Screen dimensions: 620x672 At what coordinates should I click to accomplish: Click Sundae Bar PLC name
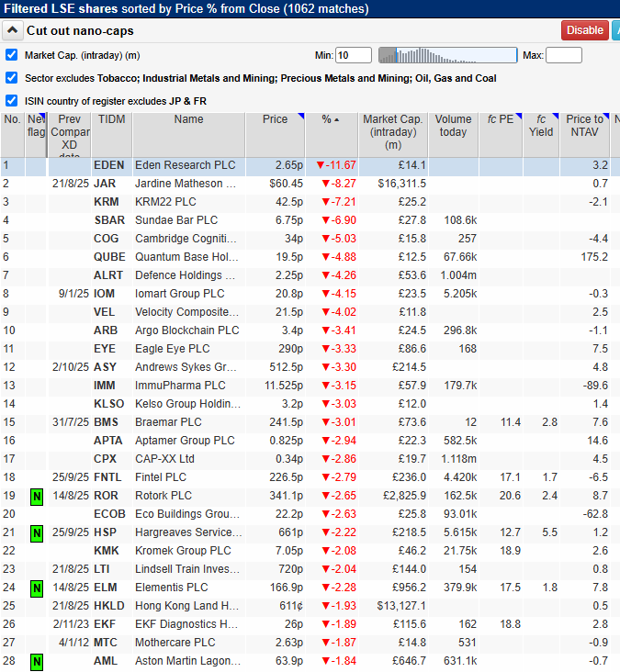[176, 220]
